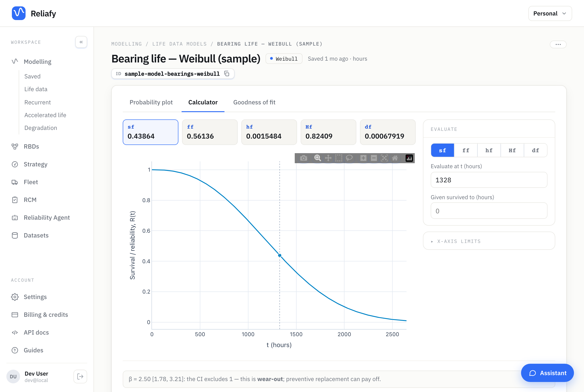The image size is (584, 392).
Task: Copy the model ID to clipboard
Action: coord(227,74)
